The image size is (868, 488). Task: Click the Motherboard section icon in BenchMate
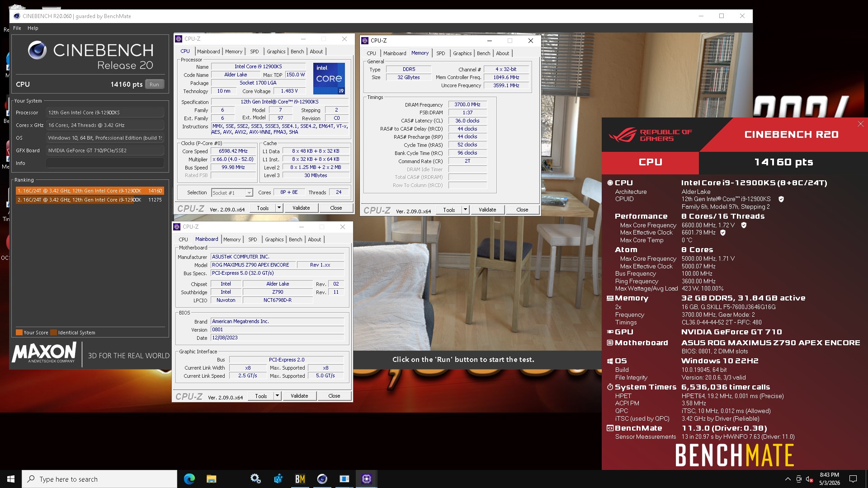tap(610, 343)
